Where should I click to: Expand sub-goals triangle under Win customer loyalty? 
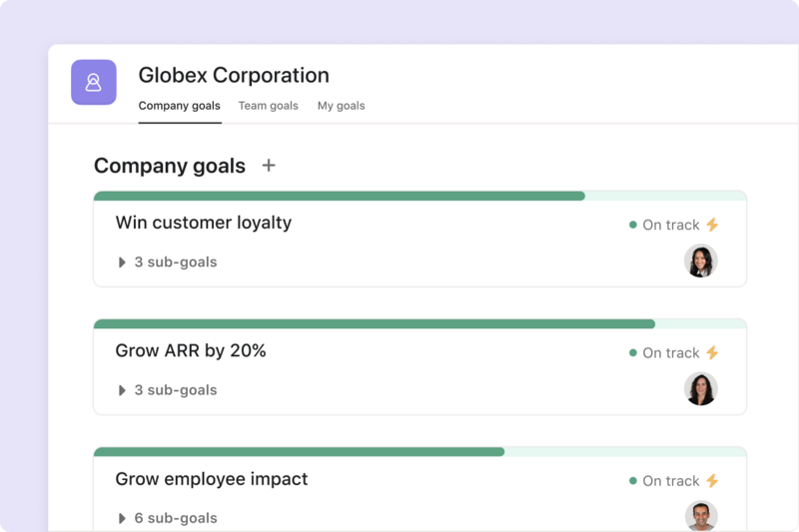pyautogui.click(x=122, y=263)
